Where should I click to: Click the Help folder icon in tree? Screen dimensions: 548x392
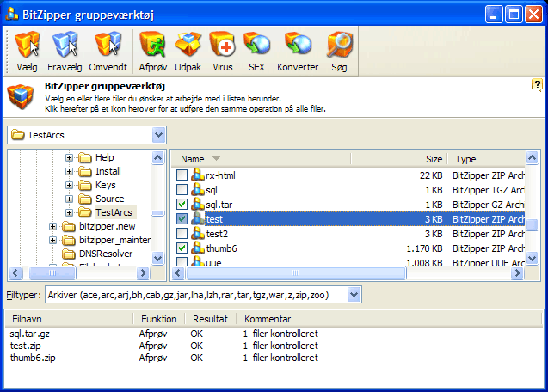click(85, 157)
